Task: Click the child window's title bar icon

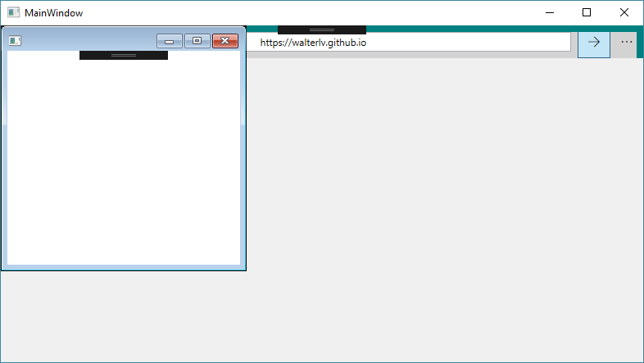Action: pyautogui.click(x=15, y=41)
